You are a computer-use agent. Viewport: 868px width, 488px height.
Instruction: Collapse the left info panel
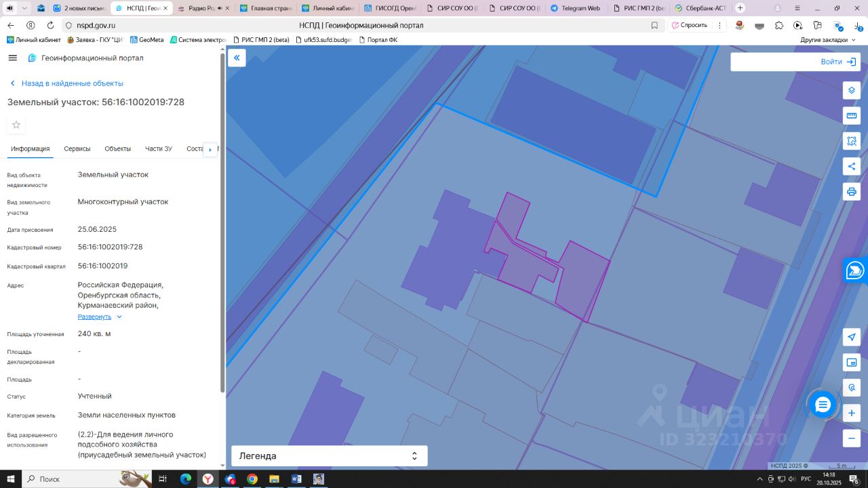point(237,58)
